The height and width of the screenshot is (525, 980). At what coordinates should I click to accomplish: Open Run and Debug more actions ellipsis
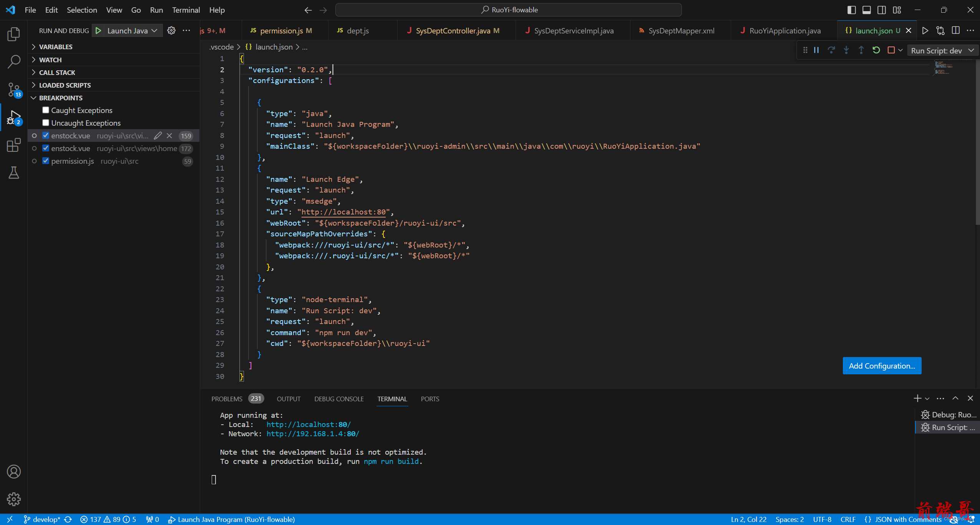point(186,30)
